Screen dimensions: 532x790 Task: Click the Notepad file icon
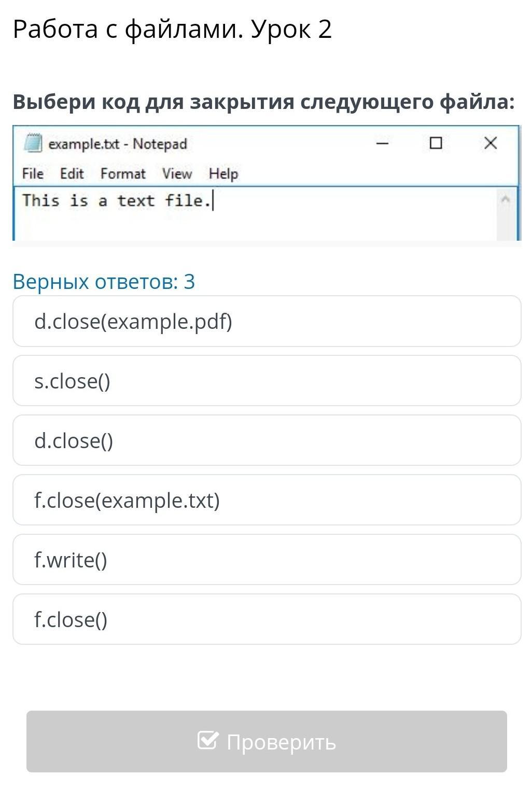[33, 143]
